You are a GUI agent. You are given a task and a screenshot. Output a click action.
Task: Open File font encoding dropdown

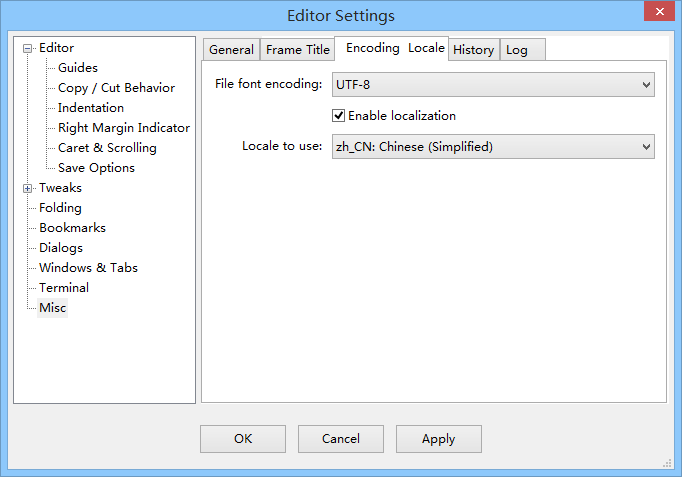pyautogui.click(x=493, y=84)
